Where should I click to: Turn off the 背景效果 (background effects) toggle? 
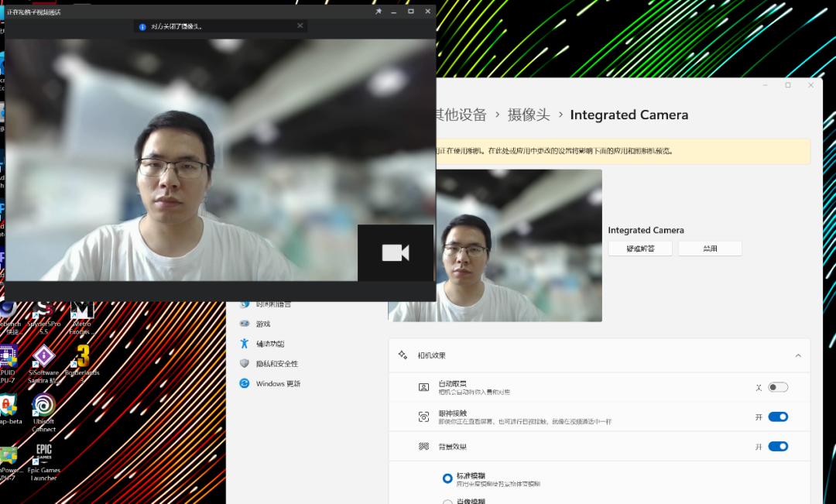[x=777, y=446]
